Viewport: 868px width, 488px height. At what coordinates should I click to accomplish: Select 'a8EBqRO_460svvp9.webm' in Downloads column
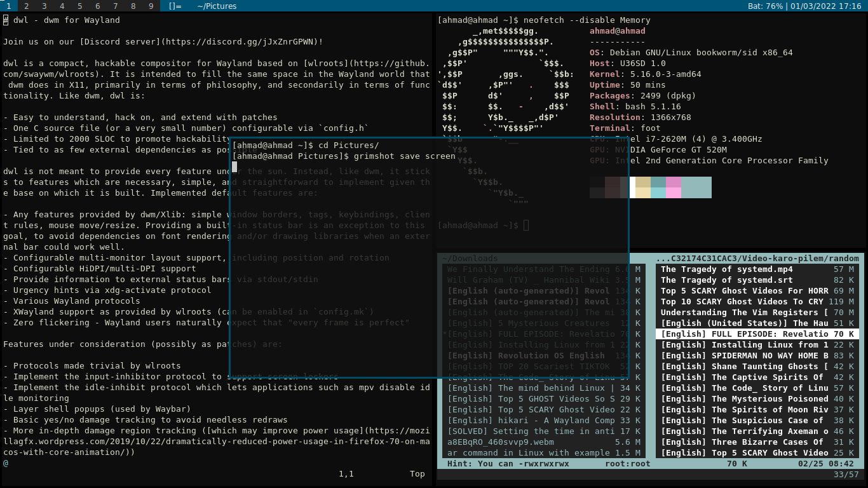[544, 442]
